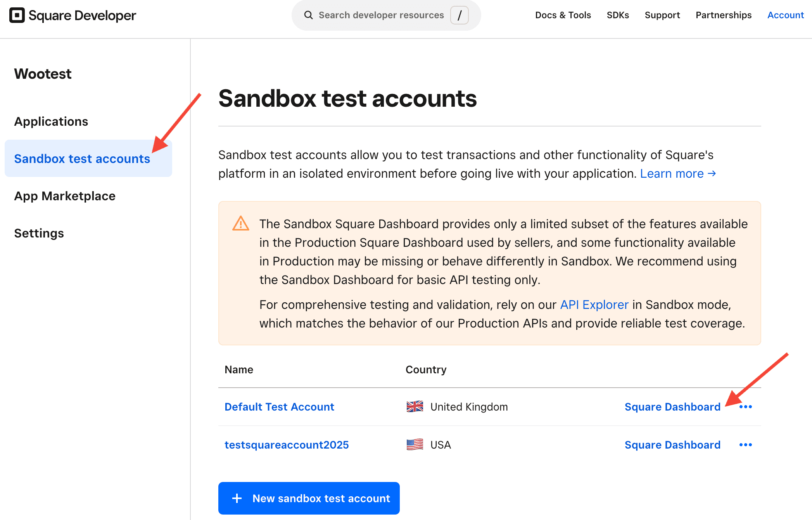This screenshot has height=520, width=812.
Task: Go to the Support page
Action: 662,15
